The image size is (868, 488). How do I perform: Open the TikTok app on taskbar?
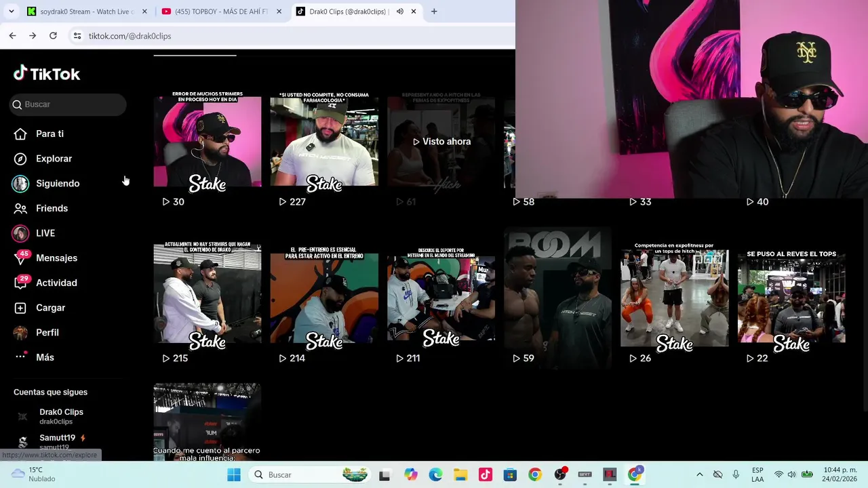click(486, 475)
